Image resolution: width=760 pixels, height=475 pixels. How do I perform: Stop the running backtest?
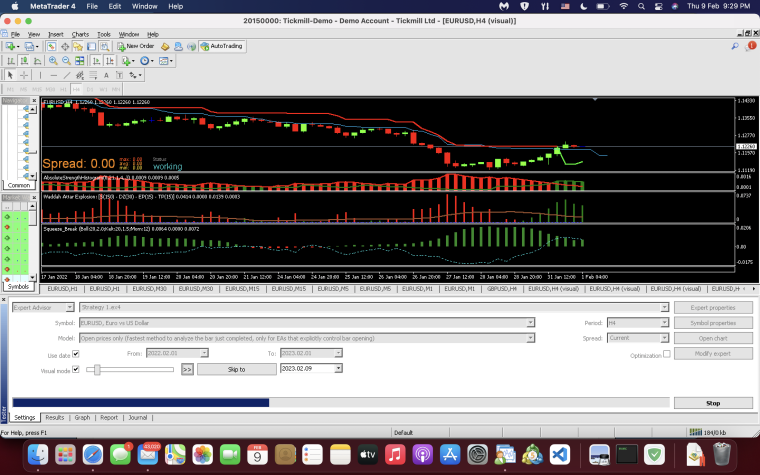pyautogui.click(x=713, y=403)
